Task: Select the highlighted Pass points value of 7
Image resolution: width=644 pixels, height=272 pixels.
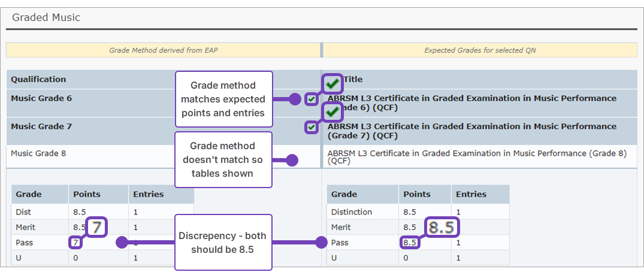Action: [x=75, y=243]
